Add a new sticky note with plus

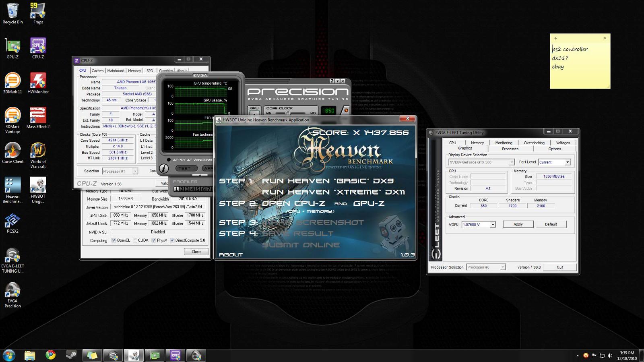(555, 38)
